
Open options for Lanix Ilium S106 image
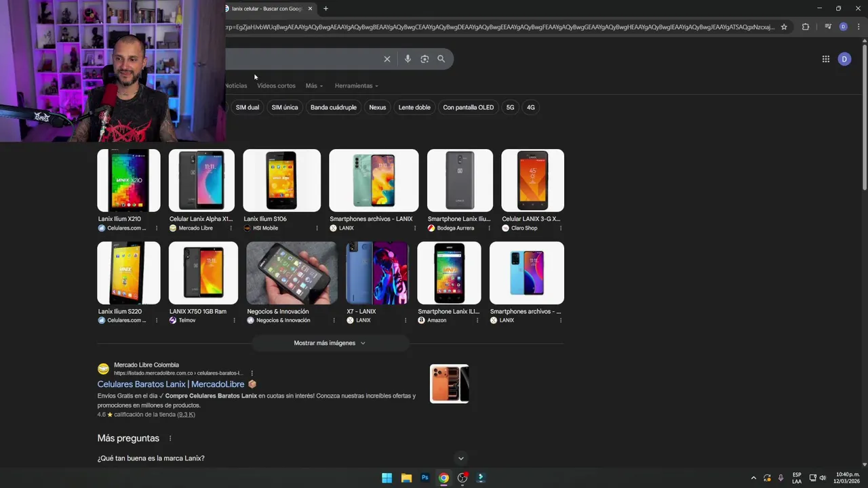(317, 228)
